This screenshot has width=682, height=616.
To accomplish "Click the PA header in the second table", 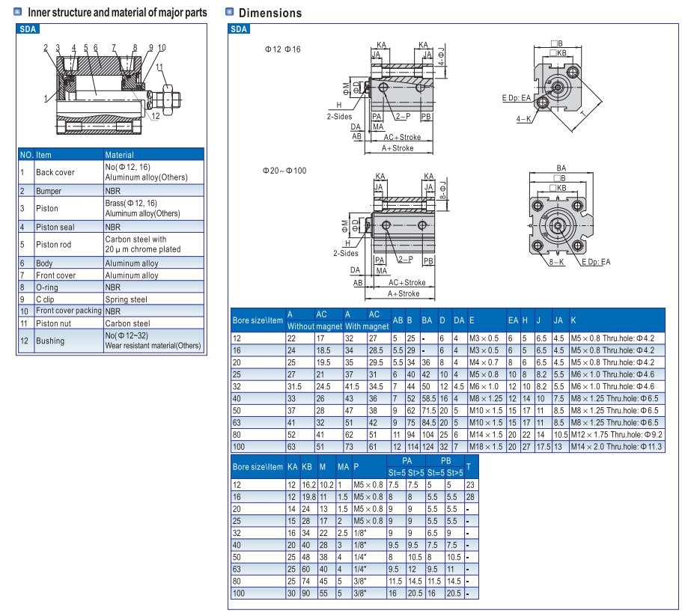I will click(x=407, y=461).
